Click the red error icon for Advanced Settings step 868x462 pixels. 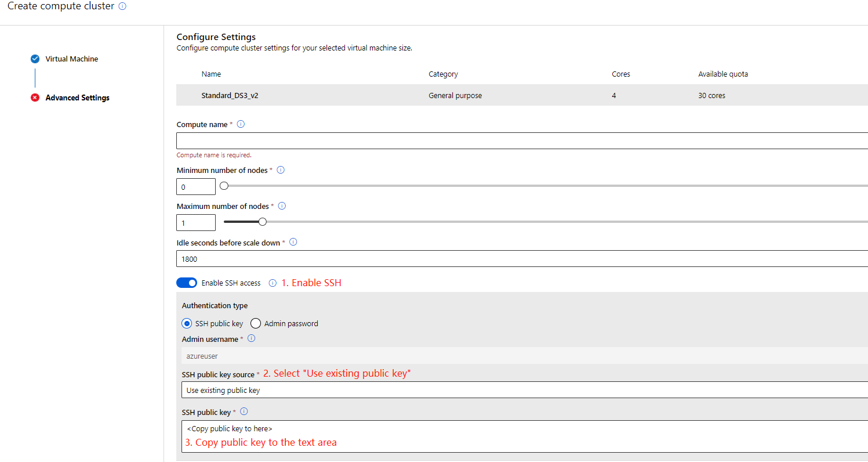35,98
